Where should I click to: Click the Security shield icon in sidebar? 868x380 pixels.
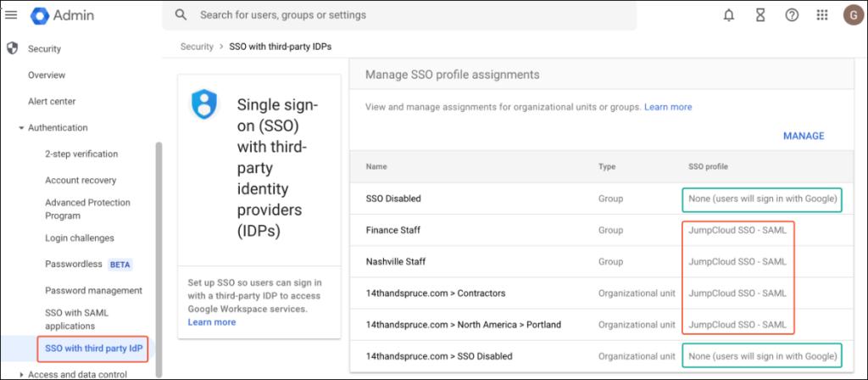click(x=12, y=48)
